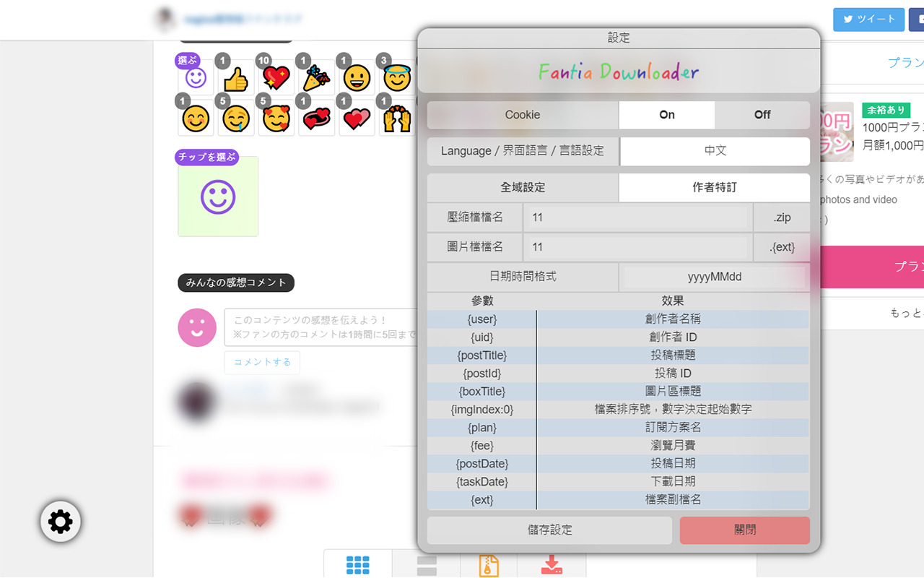Viewport: 924px width, 578px height.
Task: Open the tip chooser smiley box
Action: 218,197
